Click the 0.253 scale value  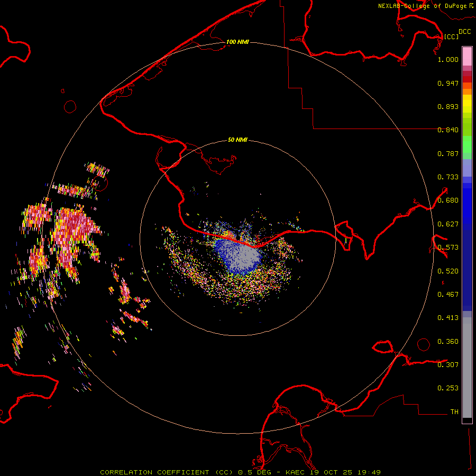tap(448, 388)
